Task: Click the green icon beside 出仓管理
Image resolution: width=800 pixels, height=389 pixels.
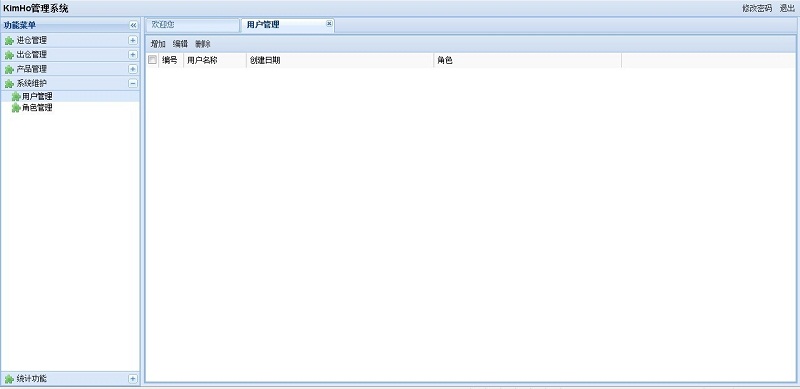Action: coord(9,55)
